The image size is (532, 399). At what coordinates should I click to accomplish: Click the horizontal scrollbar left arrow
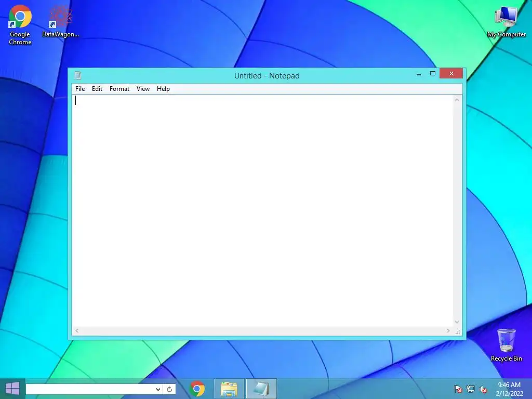click(x=77, y=331)
